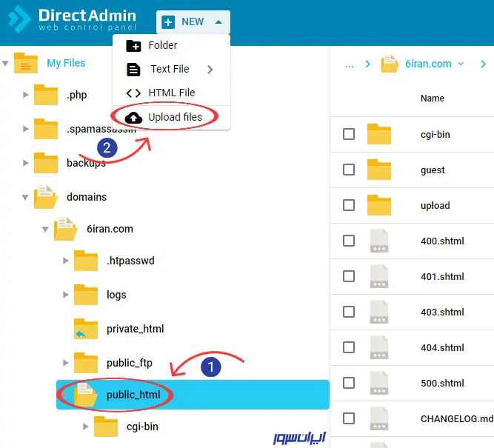Expand the .spamassassin folder arrow
The image size is (494, 448).
pyautogui.click(x=26, y=129)
